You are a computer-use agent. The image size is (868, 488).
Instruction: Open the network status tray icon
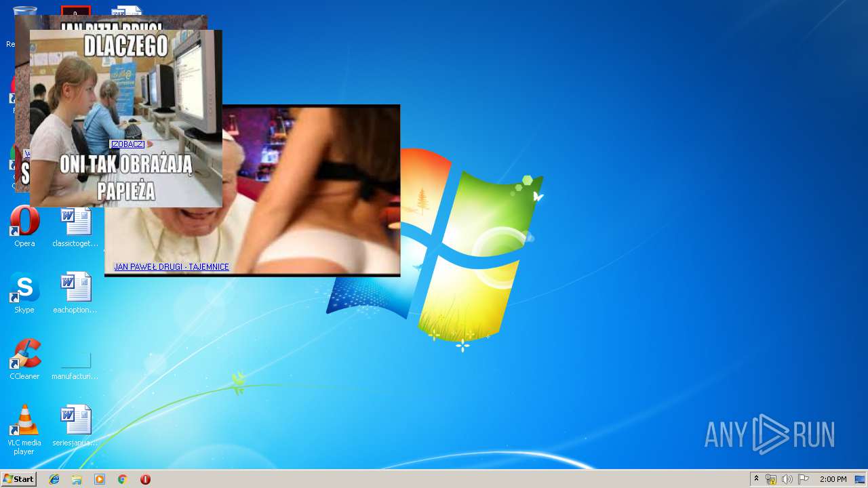pyautogui.click(x=771, y=479)
